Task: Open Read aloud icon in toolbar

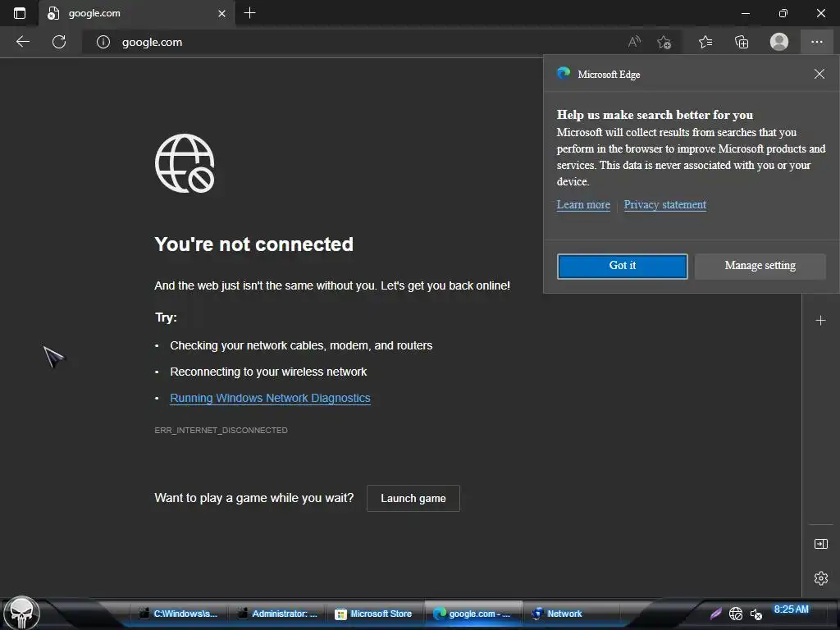Action: 634,42
